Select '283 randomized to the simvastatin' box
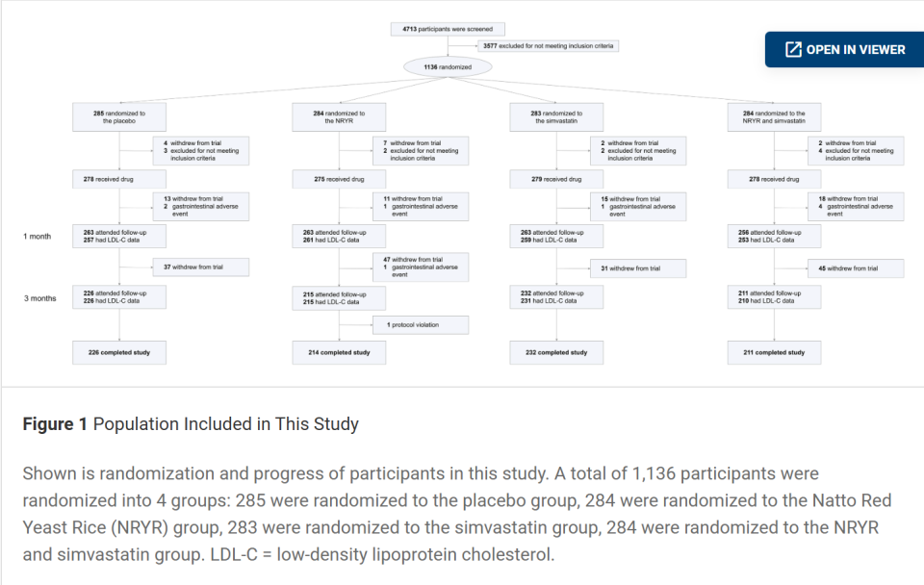Image resolution: width=924 pixels, height=585 pixels. (x=556, y=117)
